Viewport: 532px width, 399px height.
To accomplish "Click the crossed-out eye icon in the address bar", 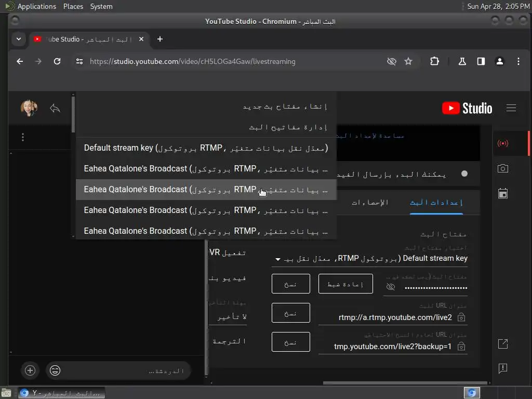I will click(392, 61).
